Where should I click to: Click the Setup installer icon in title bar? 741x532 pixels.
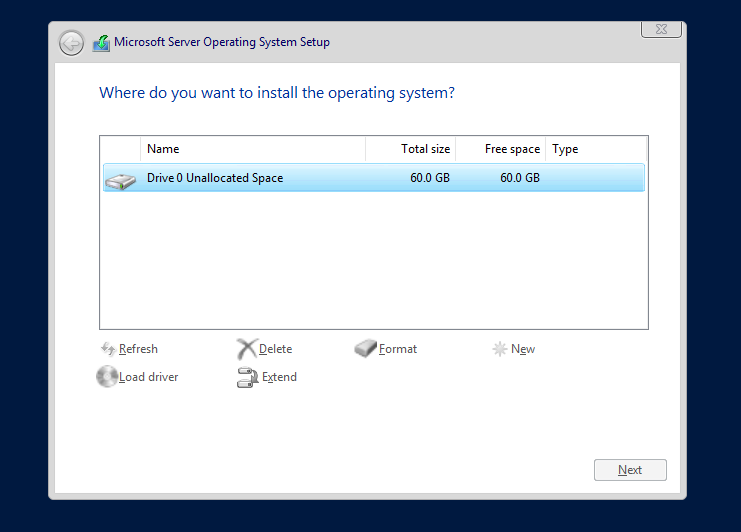101,43
